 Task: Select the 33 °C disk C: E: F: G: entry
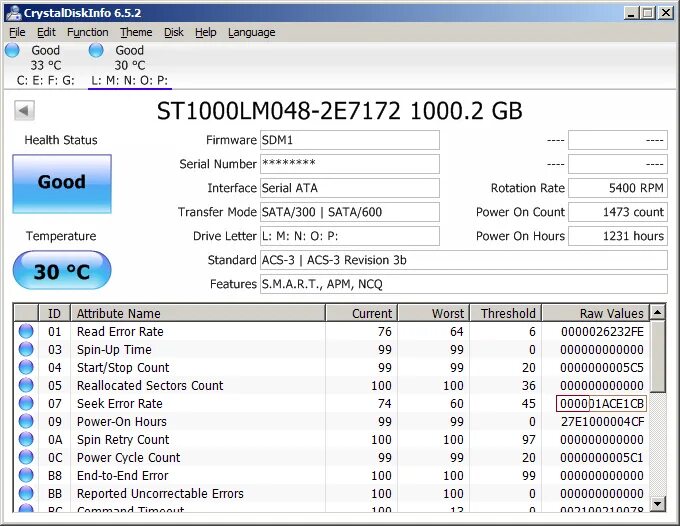(46, 65)
